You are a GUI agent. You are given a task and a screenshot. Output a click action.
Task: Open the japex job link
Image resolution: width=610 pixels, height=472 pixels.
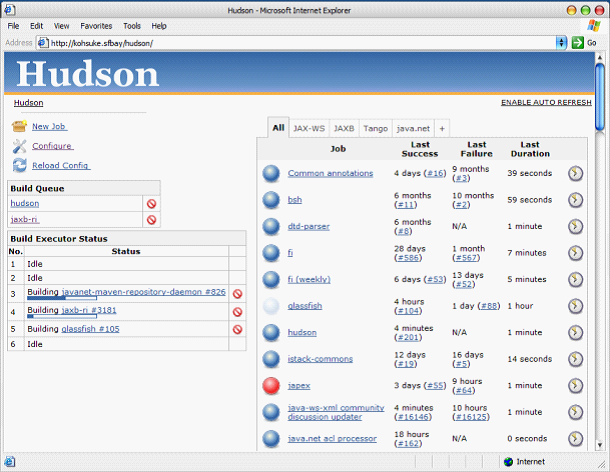299,386
